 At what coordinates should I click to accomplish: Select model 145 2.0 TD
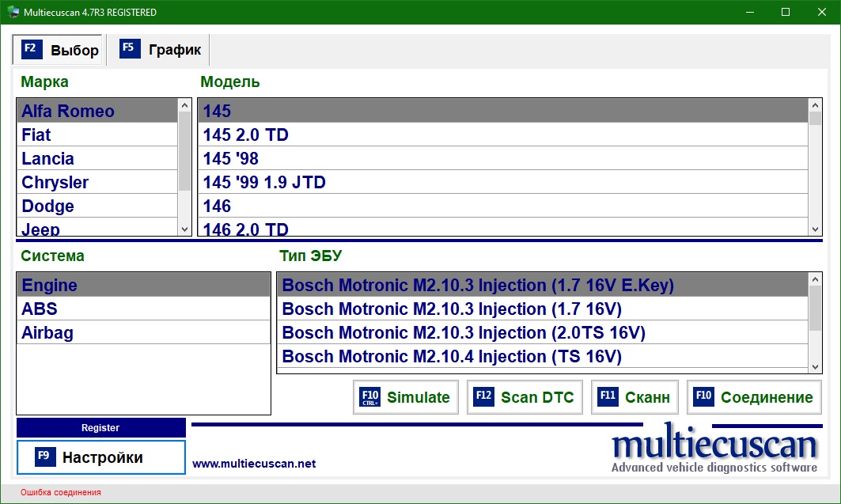tap(503, 135)
